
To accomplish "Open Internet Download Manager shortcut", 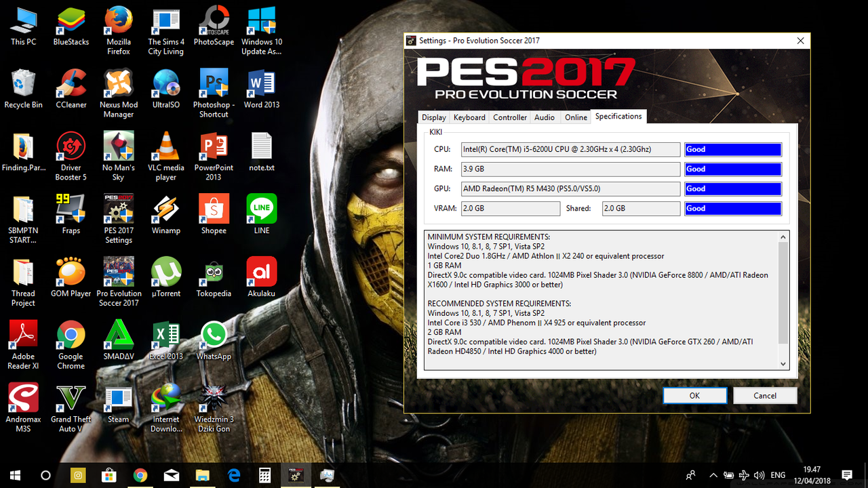I will coord(166,409).
